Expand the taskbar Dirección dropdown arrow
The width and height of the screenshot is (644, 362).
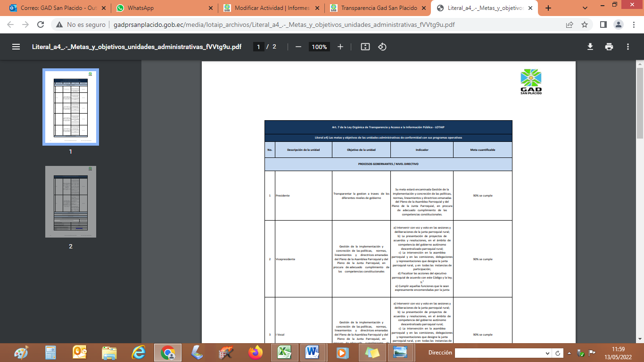pos(547,353)
